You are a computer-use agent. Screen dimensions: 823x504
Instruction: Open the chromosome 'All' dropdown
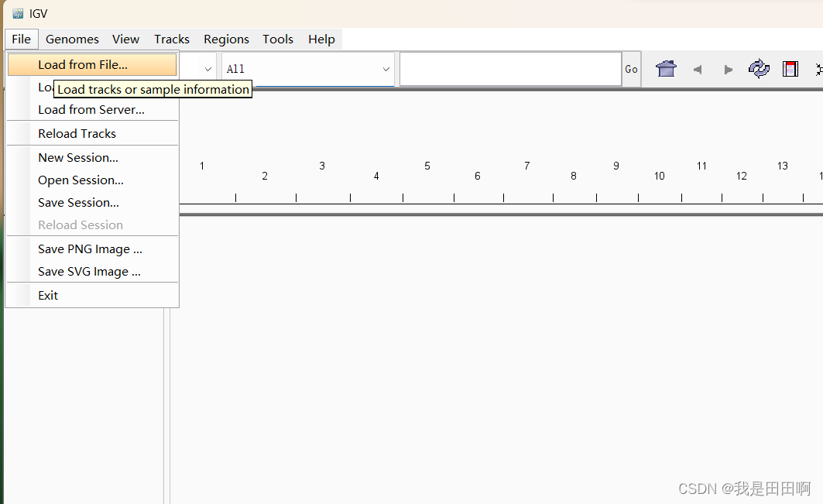point(308,69)
